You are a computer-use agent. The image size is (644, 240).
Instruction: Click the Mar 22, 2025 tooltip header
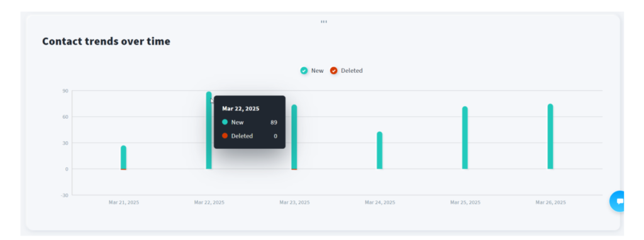pyautogui.click(x=241, y=109)
